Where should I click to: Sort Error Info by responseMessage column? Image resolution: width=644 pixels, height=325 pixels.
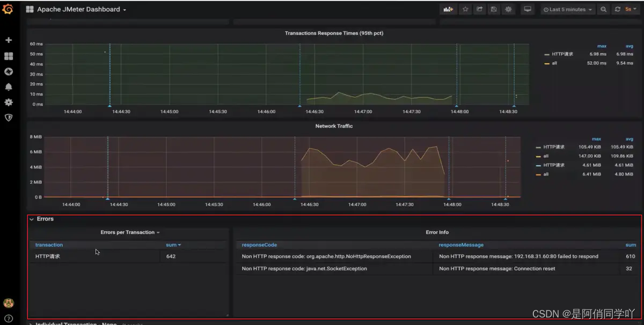coord(461,245)
